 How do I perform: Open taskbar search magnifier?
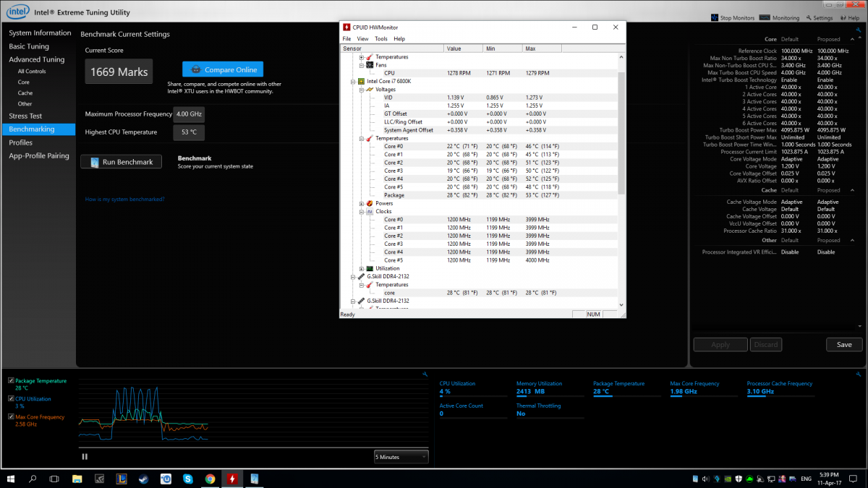33,479
